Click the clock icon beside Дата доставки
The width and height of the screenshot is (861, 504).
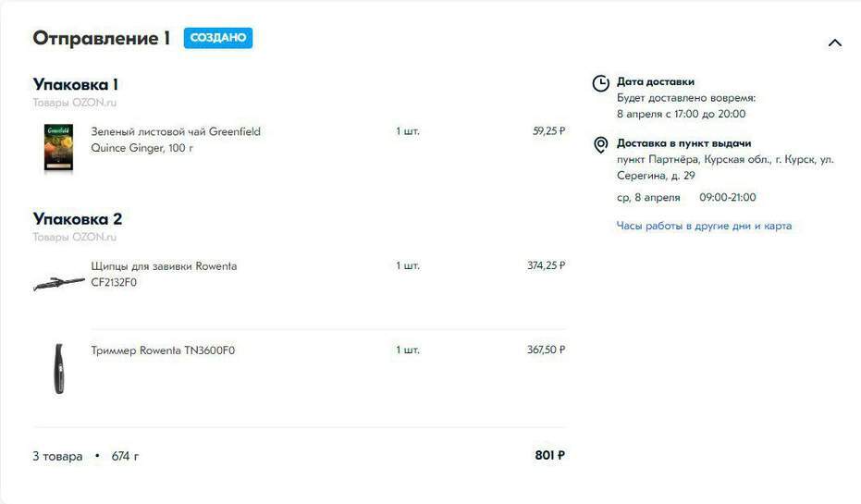[x=601, y=83]
